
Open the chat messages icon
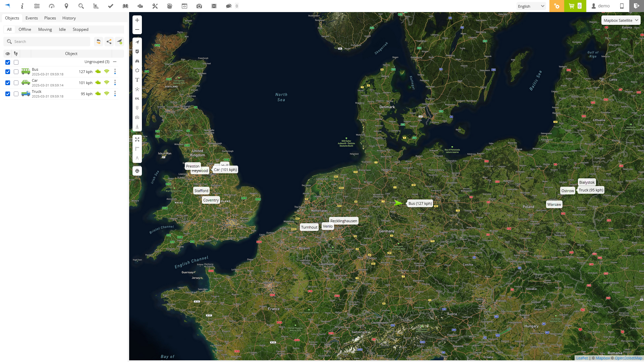229,6
